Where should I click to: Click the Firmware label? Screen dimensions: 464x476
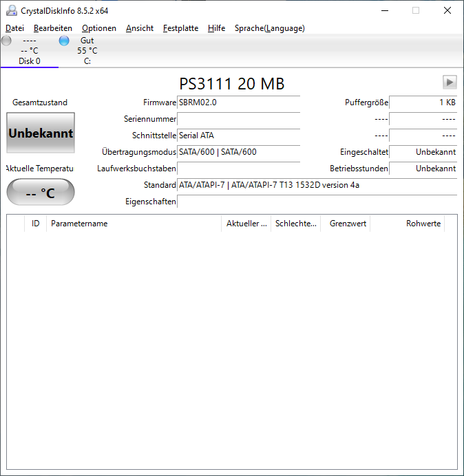coord(160,102)
